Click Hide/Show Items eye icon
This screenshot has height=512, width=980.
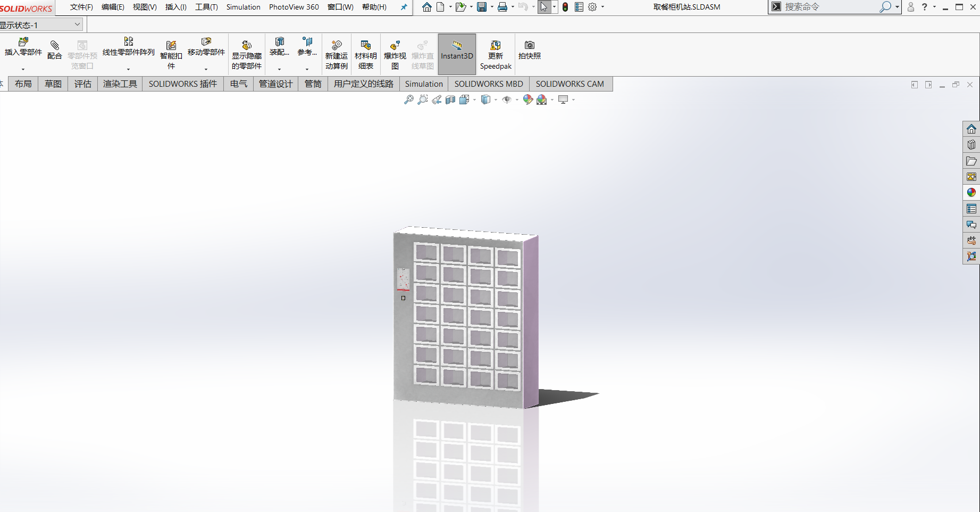pos(507,100)
